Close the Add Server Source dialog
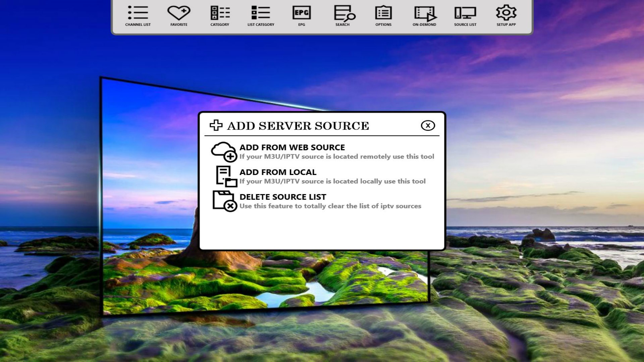This screenshot has width=644, height=362. (x=428, y=126)
